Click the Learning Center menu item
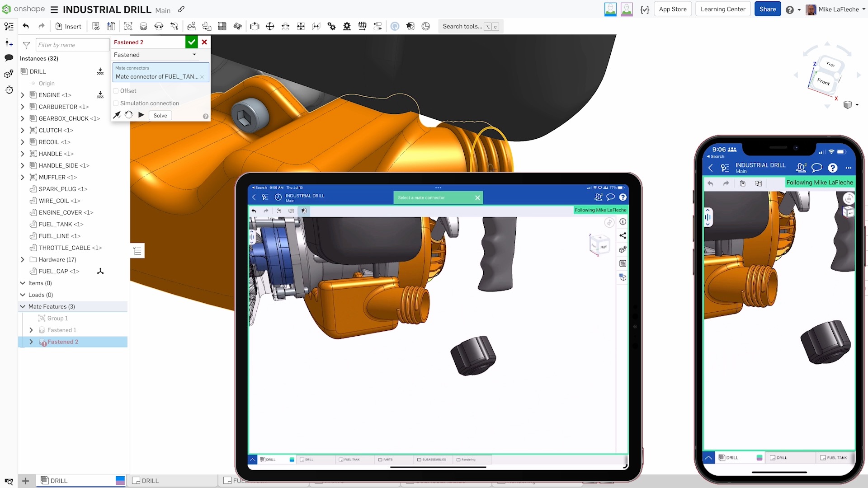Viewport: 868px width, 488px height. 722,9
